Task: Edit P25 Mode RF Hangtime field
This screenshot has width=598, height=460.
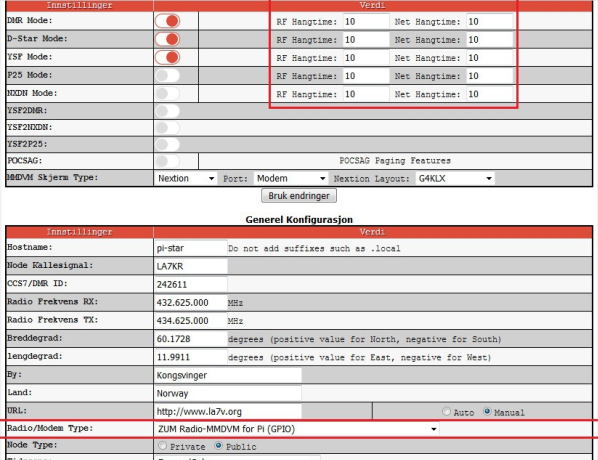Action: click(366, 76)
